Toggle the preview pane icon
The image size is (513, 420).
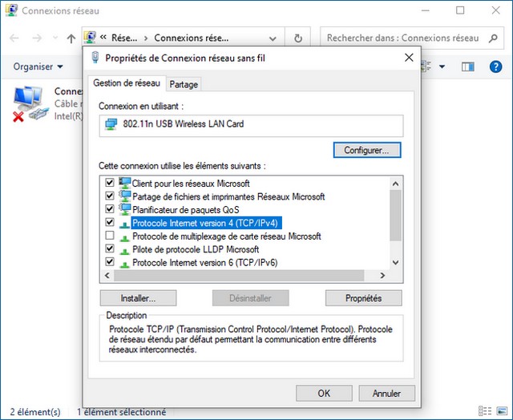[468, 67]
